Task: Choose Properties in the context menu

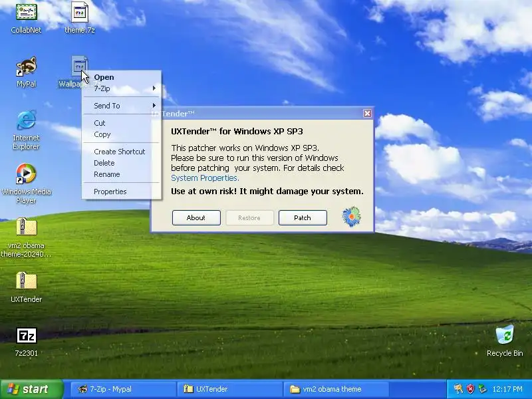Action: coord(122,192)
